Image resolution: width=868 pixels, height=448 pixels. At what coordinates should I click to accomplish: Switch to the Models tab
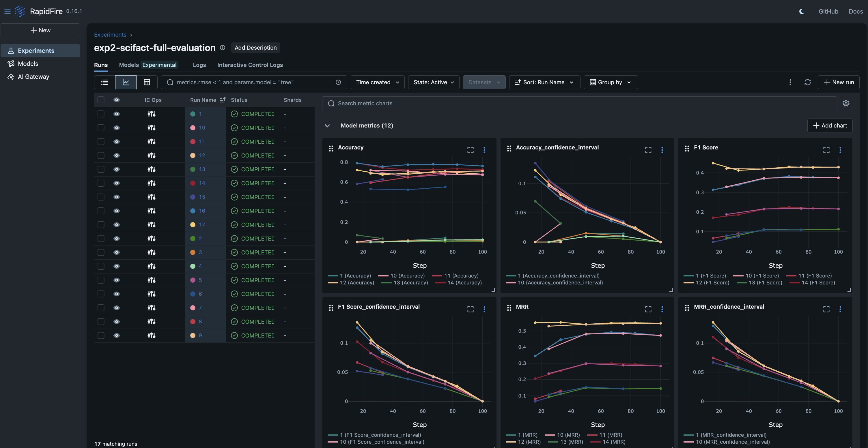(129, 65)
